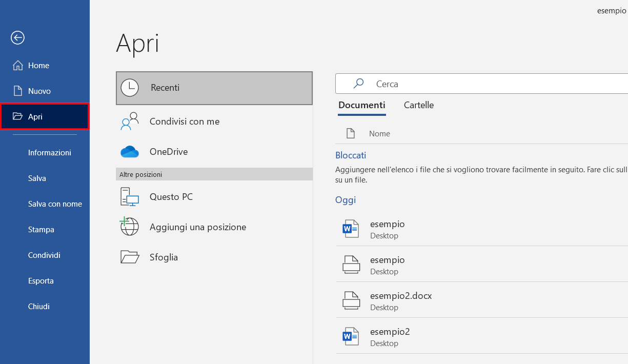
Task: Click the Word icon of esempio2
Action: pos(351,336)
